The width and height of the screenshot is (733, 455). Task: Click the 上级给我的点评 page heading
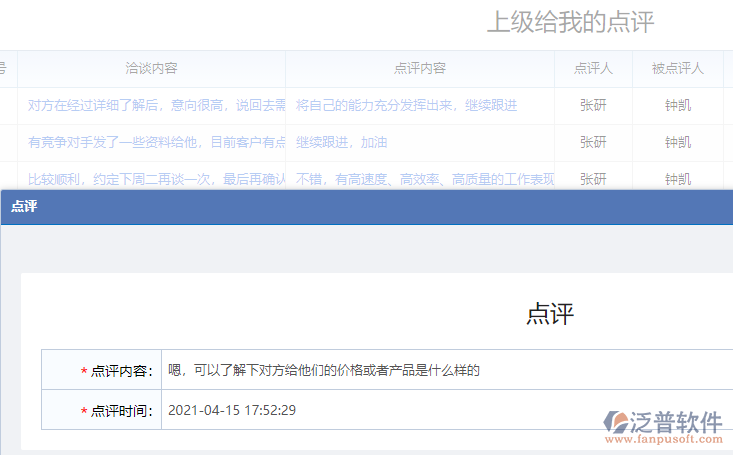point(570,22)
